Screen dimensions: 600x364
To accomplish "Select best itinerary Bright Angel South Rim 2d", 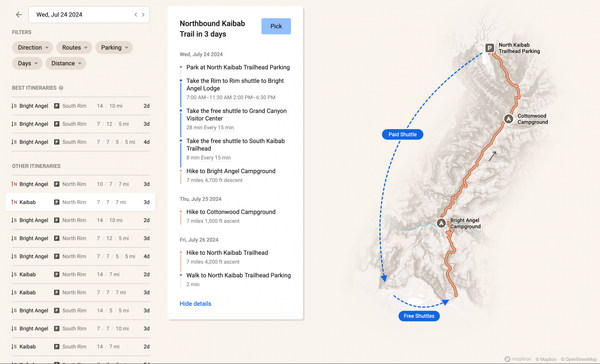I will pos(81,106).
